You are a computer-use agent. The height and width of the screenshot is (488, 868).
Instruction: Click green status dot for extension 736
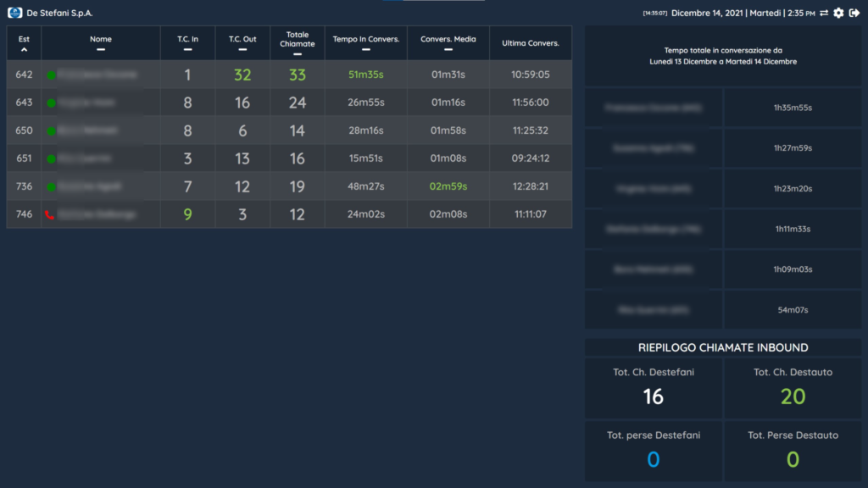pyautogui.click(x=51, y=187)
